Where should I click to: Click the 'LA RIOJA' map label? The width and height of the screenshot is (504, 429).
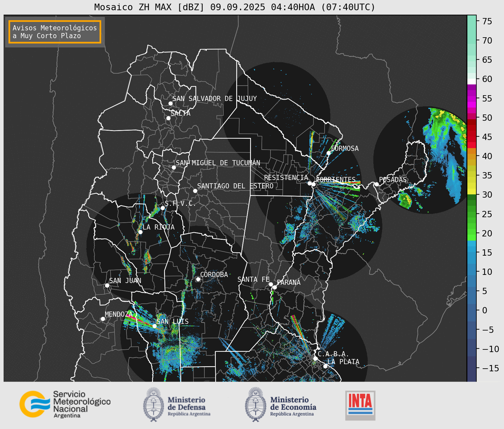click(158, 227)
